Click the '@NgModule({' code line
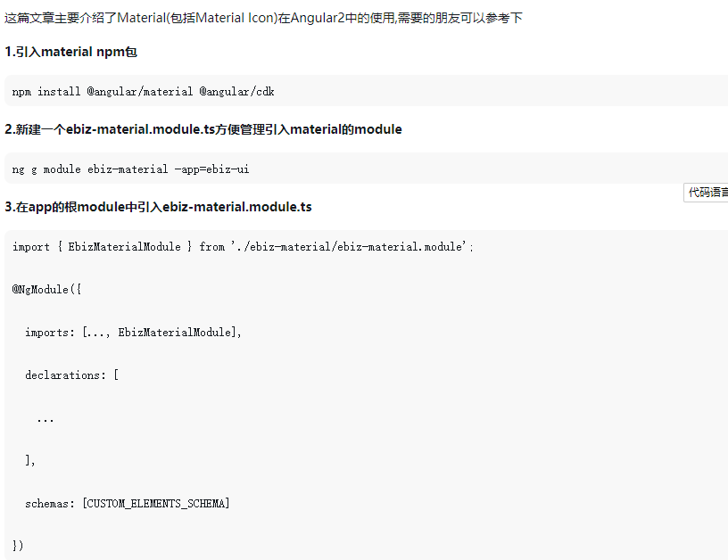The width and height of the screenshot is (728, 560). [47, 290]
